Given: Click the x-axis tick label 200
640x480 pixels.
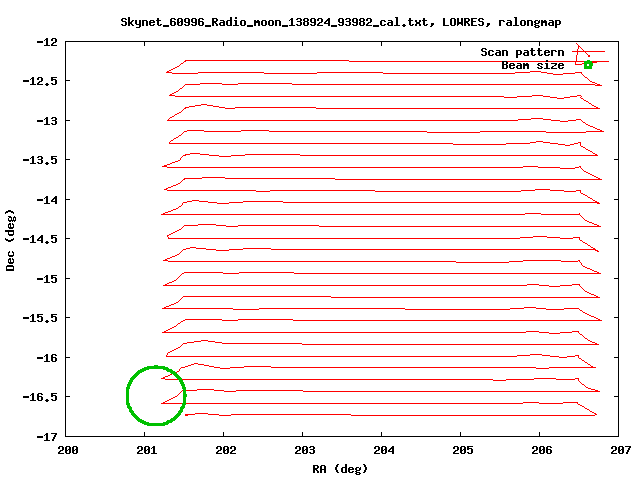Looking at the screenshot, I should (68, 450).
